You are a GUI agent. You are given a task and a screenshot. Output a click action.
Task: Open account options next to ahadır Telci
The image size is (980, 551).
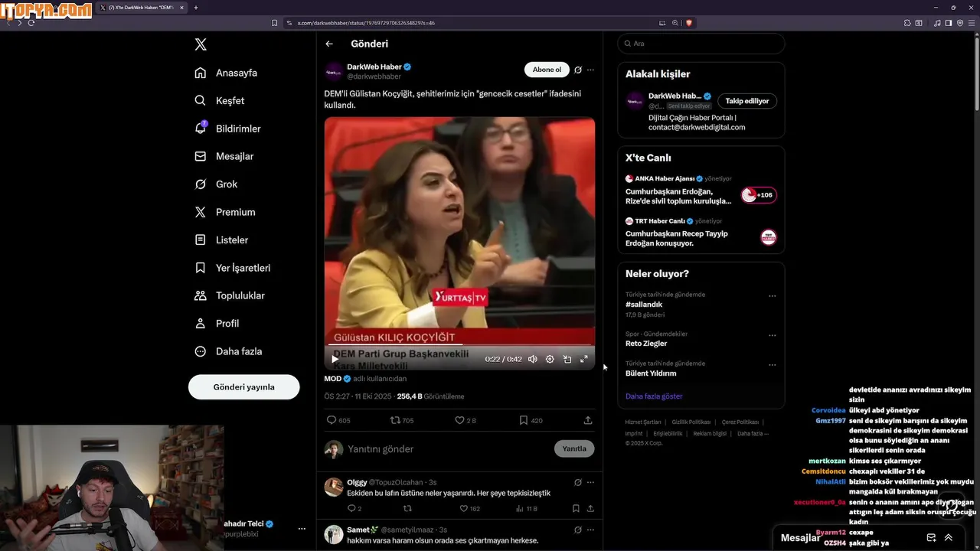click(302, 529)
